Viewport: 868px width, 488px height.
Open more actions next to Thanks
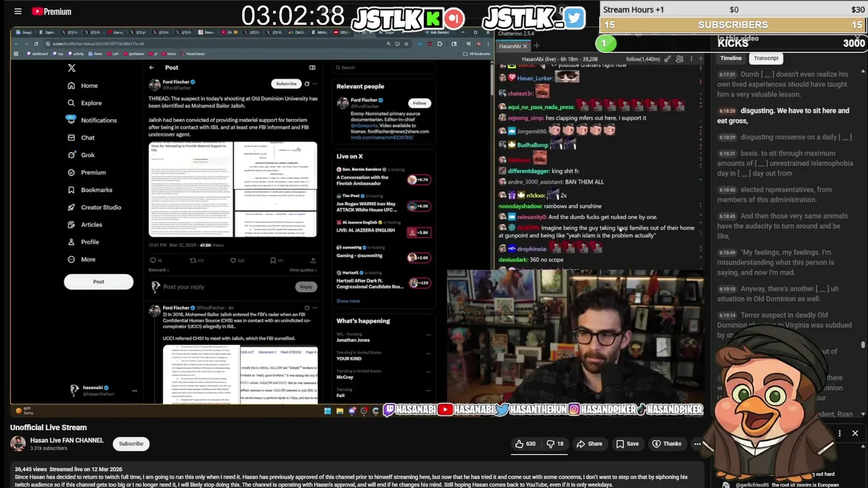[x=697, y=444]
